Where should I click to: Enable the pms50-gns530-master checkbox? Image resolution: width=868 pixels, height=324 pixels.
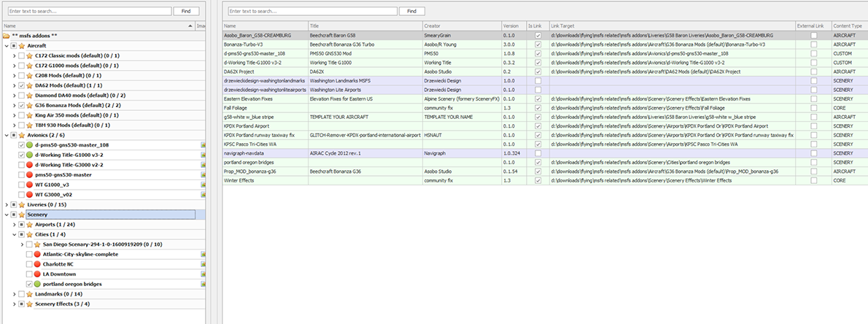[21, 174]
